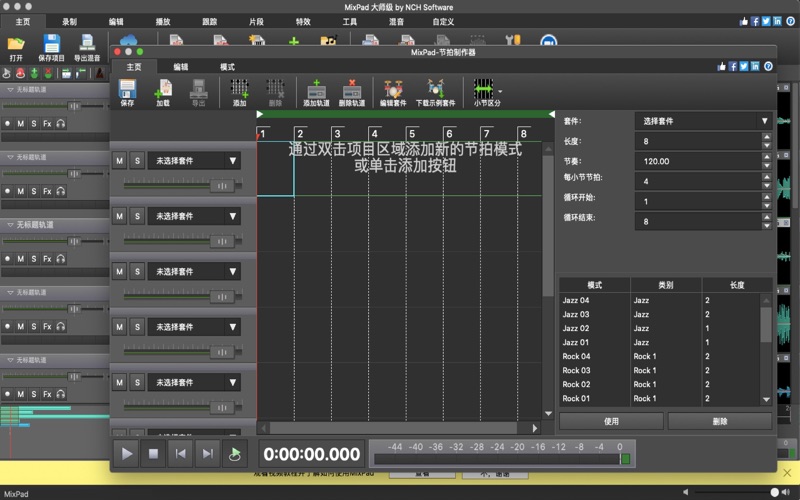The height and width of the screenshot is (500, 800).
Task: Switch to the 模式 tab in Beat Maker
Action: click(228, 66)
